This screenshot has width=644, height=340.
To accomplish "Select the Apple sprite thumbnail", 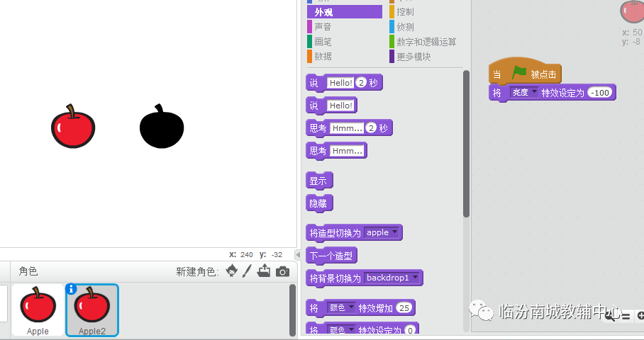I will tap(38, 309).
